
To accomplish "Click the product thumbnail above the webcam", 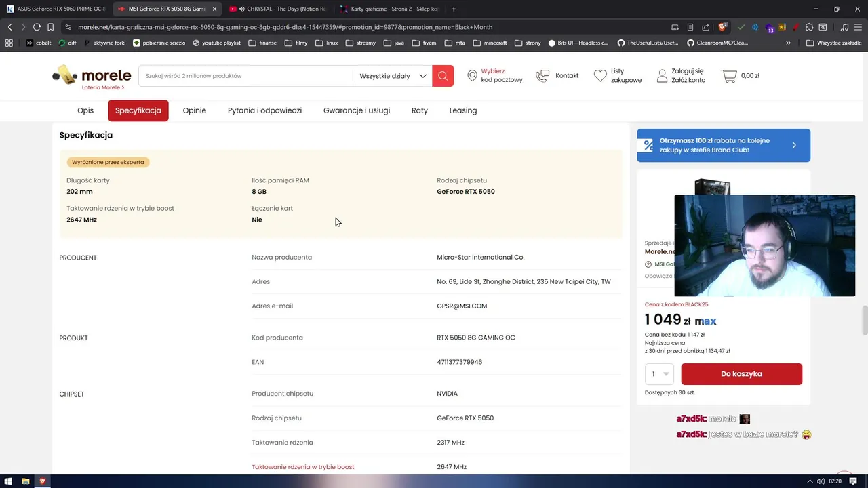I will coord(712,186).
